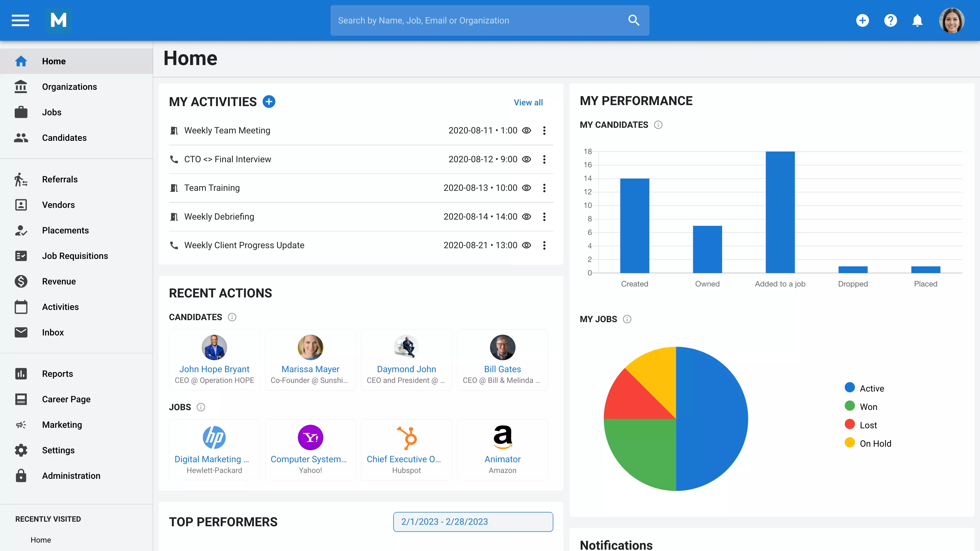Click the View all activities link
980x551 pixels.
click(529, 102)
